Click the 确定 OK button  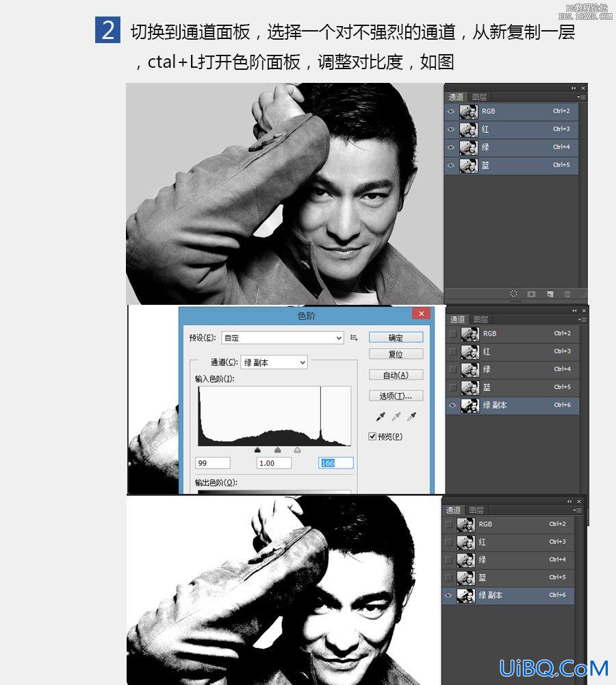coord(396,338)
